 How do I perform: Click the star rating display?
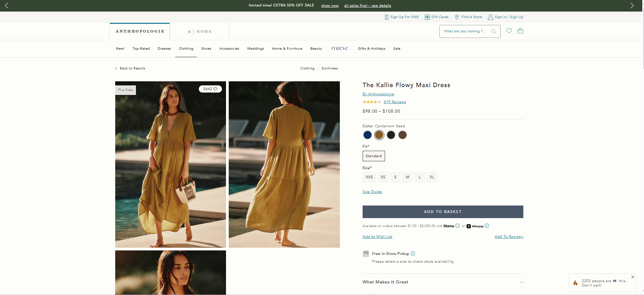point(371,102)
